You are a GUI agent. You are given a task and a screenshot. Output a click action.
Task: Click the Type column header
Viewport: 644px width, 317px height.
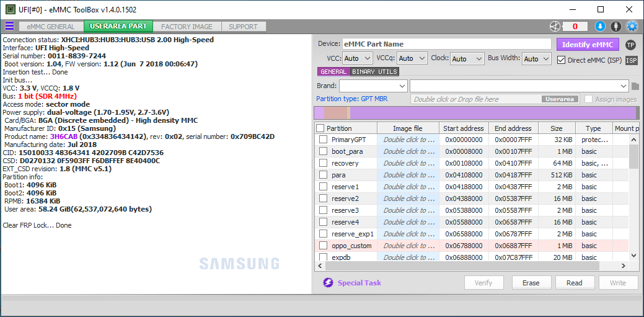(593, 128)
